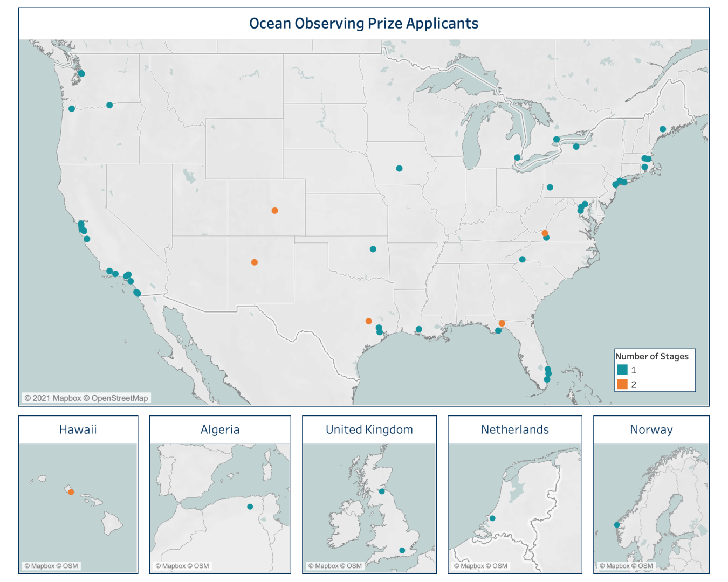Open Mapbox OSM attribution on Algeria map
Screen dimensions: 728x582
coord(182,566)
